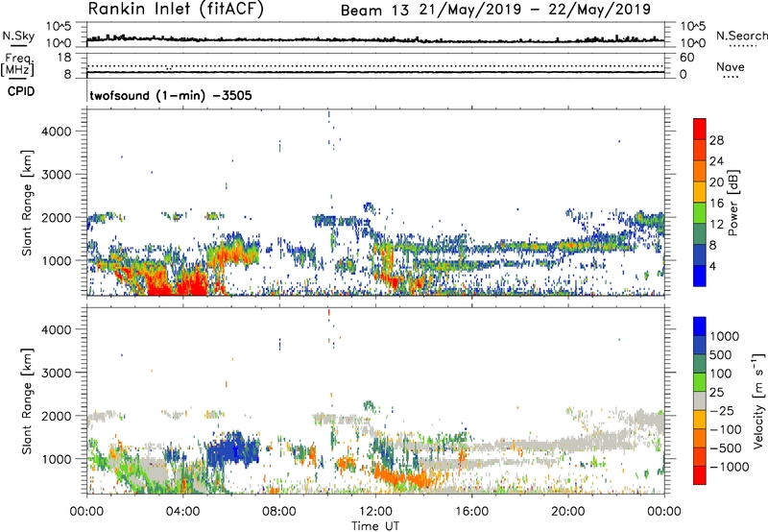Screen dimensions: 768x532
Task: Click the '4' label on the Power colorbar
Action: point(713,266)
